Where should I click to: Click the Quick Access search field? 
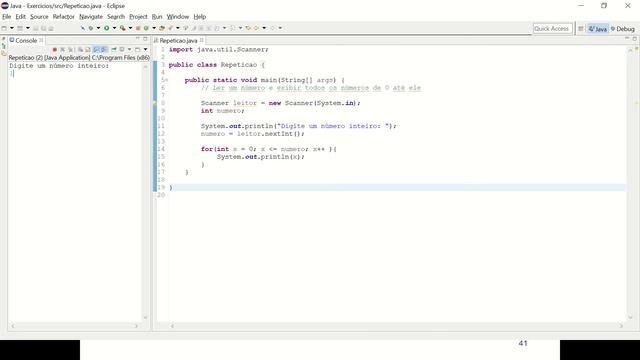tap(552, 29)
